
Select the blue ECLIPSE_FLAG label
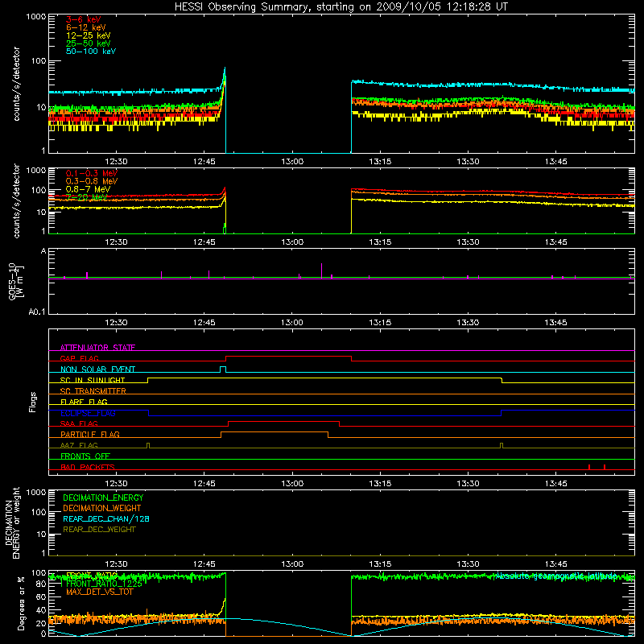point(88,413)
